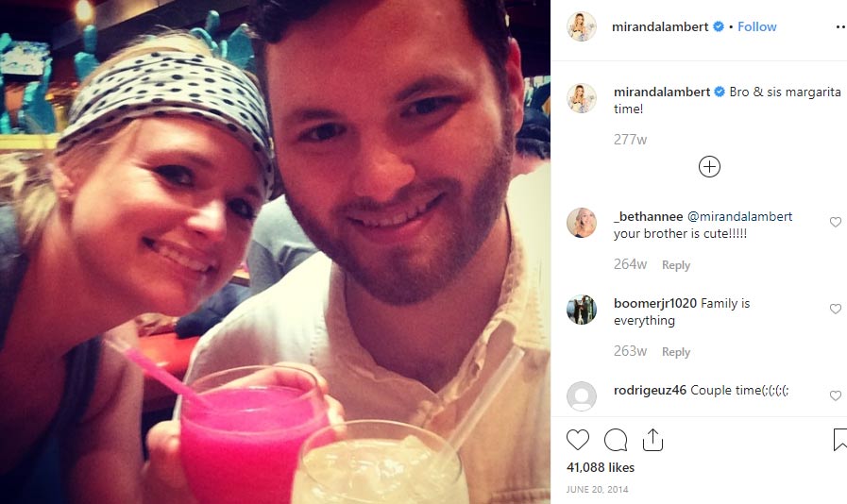Follow mirandalambert
Screen dimensions: 847x504
point(756,26)
